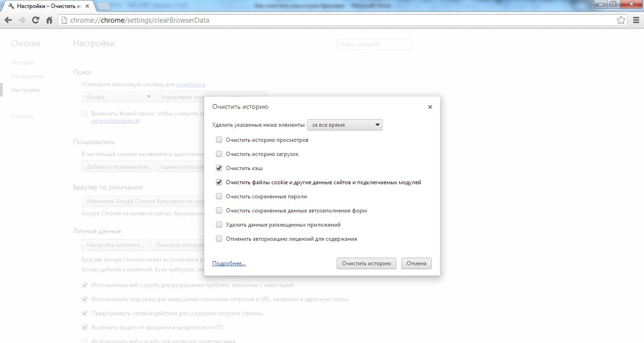Expand the Google search engine dropdown
Screen dimensions: 644x343
tap(119, 97)
